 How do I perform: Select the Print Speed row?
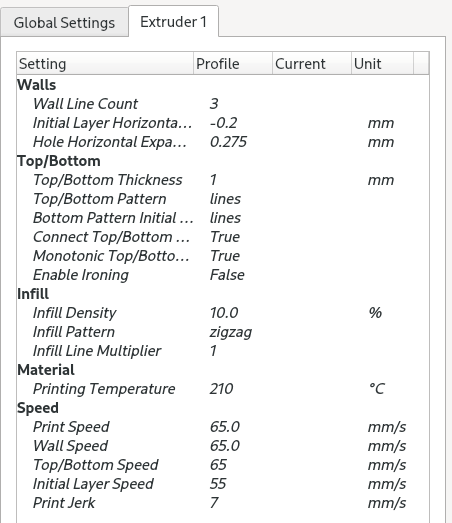pos(223,427)
